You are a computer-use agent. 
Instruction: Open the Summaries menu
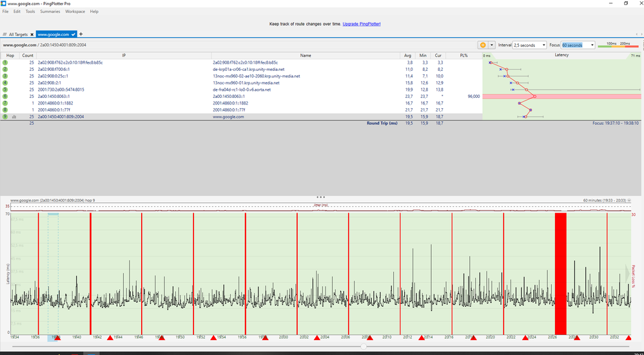coord(50,12)
